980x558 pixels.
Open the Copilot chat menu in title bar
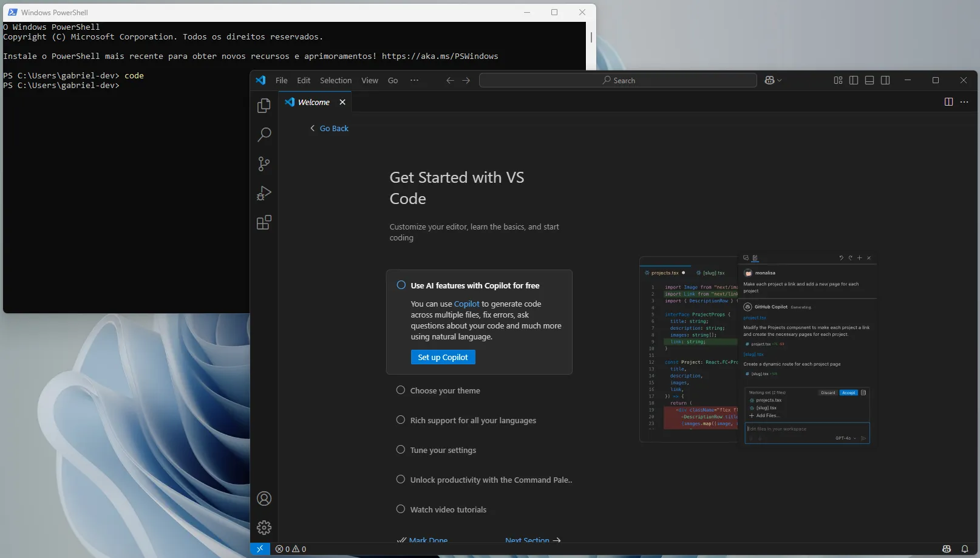(773, 80)
